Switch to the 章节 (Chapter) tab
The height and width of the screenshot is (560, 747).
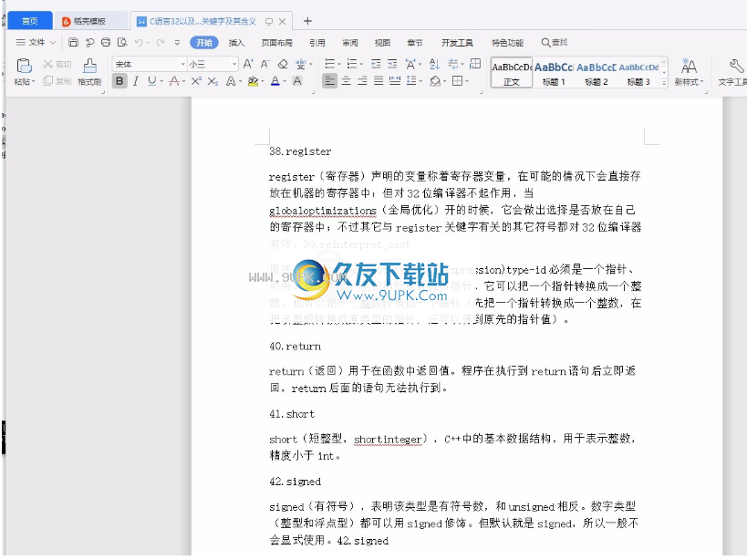415,43
